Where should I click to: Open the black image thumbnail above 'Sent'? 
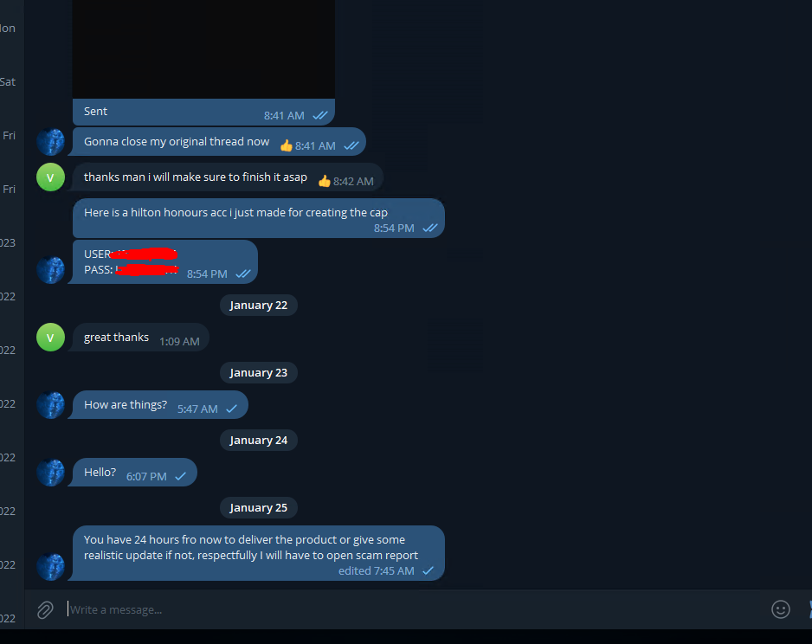(x=203, y=49)
